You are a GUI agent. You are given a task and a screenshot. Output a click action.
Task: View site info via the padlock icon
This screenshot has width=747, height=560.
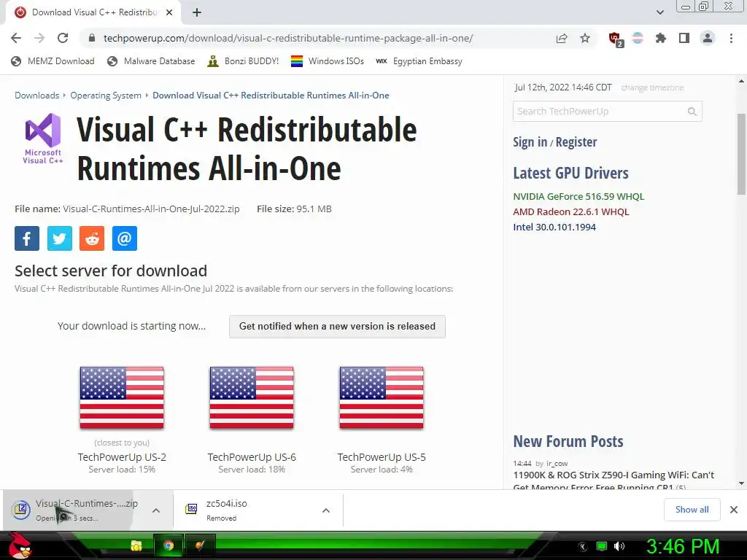[x=92, y=38]
